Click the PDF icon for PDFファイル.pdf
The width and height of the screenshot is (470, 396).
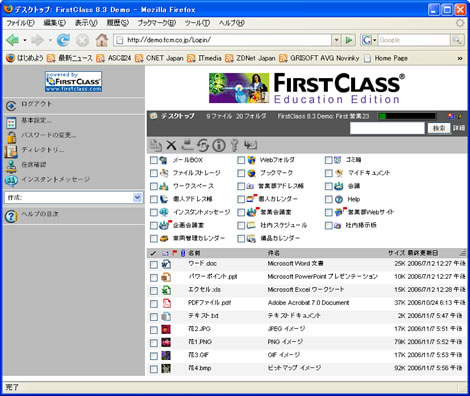pyautogui.click(x=166, y=303)
